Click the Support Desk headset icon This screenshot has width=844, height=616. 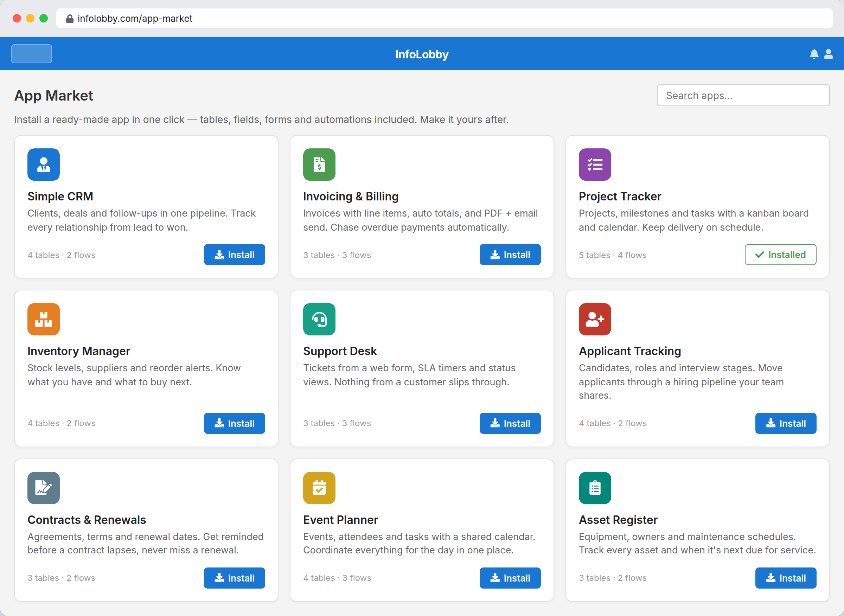[319, 319]
